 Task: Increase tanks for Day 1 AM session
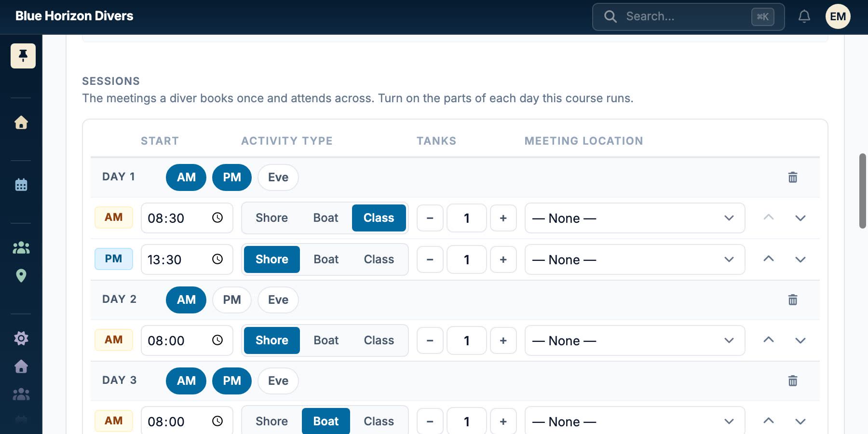click(x=503, y=218)
